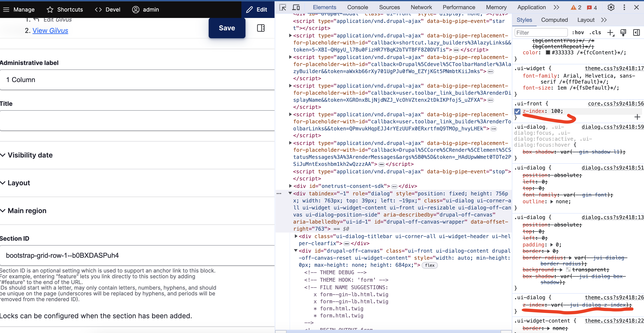Click the new style rule plus icon
The image size is (644, 333).
(611, 32)
